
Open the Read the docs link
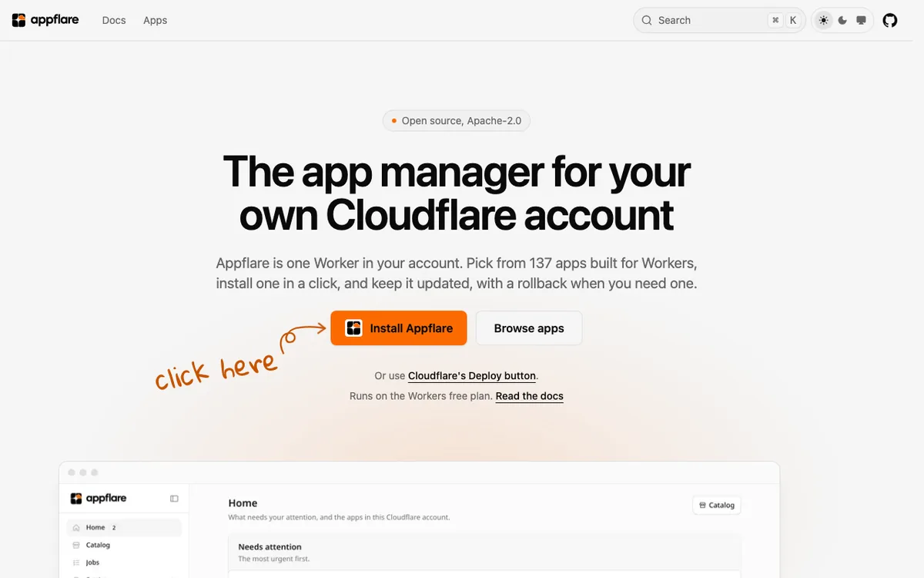pyautogui.click(x=530, y=396)
